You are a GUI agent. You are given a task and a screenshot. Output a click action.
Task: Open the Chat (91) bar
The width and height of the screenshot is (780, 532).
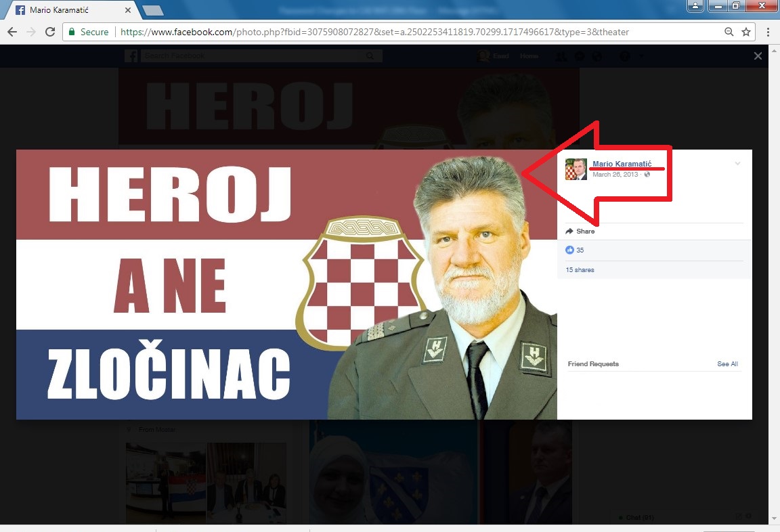pos(640,518)
